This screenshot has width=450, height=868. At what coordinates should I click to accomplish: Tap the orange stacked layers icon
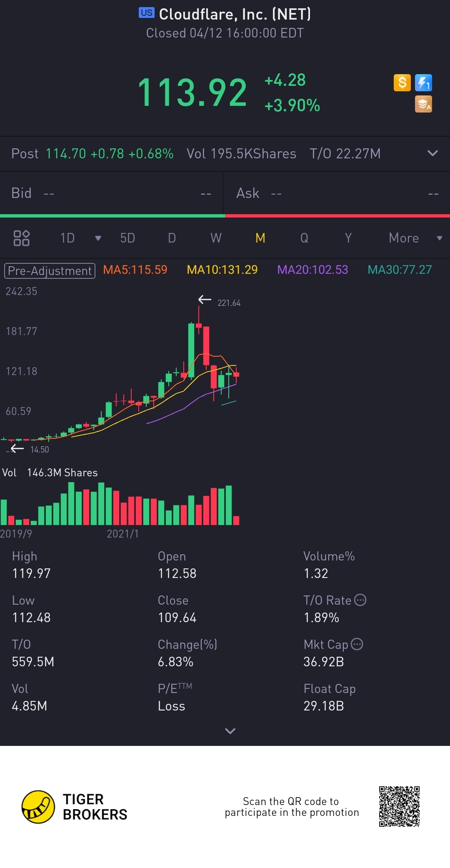pos(423,104)
